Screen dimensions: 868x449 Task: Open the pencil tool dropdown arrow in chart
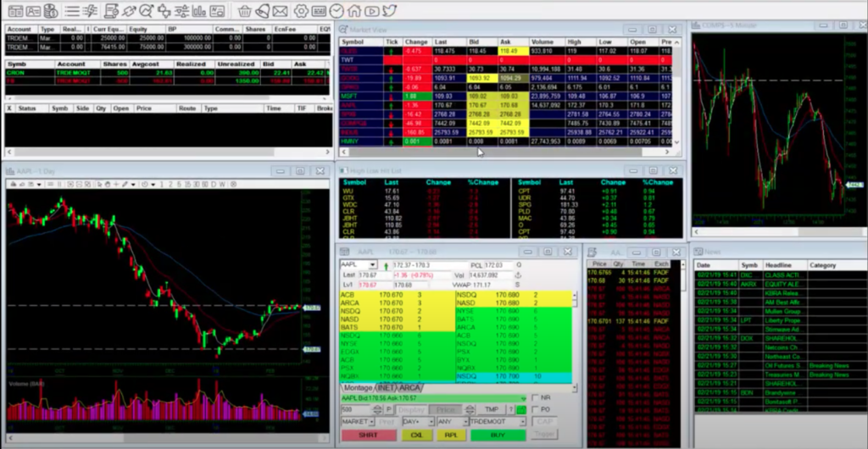(x=133, y=184)
